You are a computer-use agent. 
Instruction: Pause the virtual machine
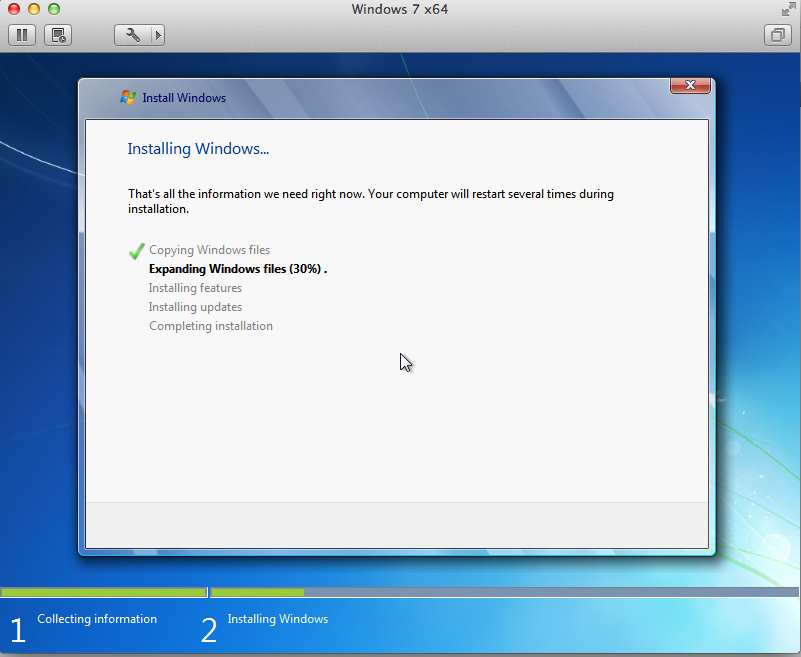click(22, 35)
